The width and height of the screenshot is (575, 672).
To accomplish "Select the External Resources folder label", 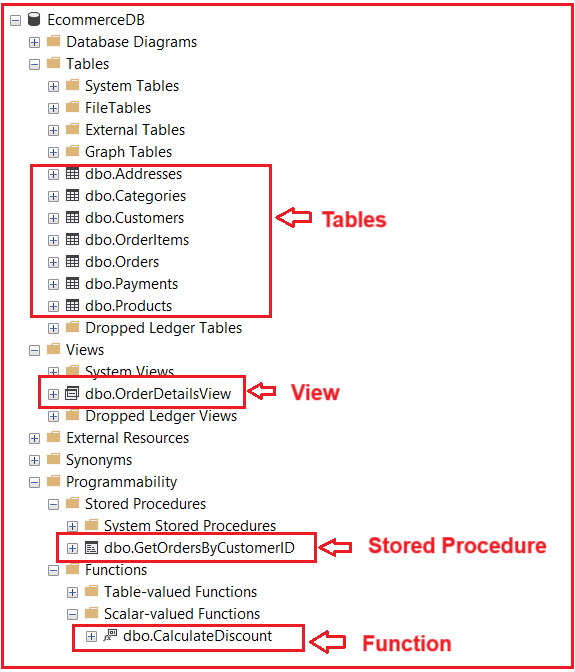I will (x=127, y=438).
